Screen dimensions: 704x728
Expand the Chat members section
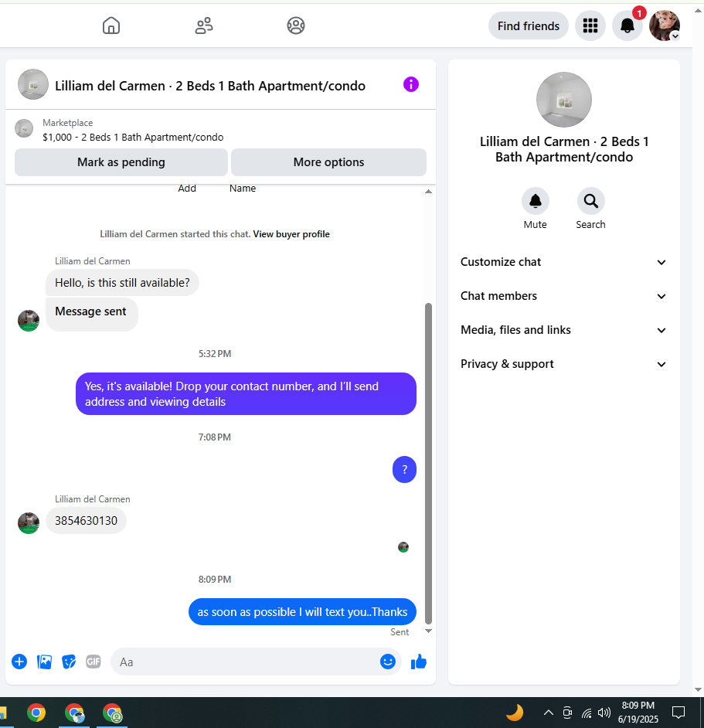pyautogui.click(x=563, y=296)
